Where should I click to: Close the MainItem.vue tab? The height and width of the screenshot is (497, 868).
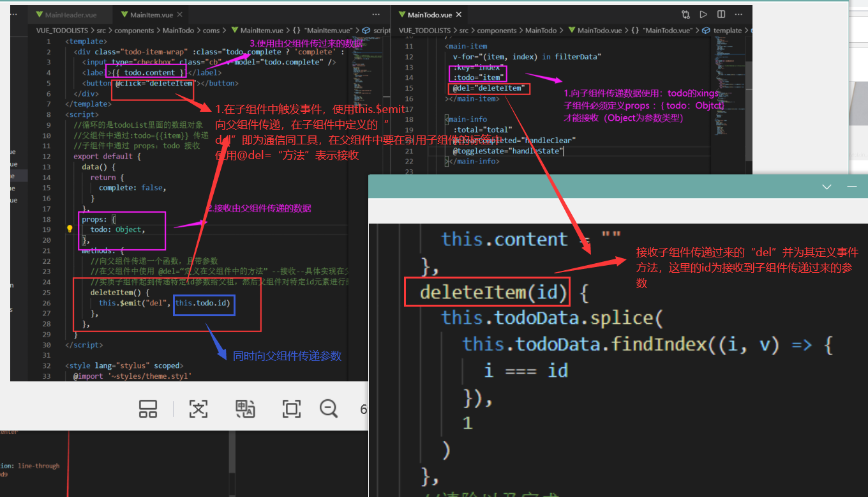tap(181, 15)
